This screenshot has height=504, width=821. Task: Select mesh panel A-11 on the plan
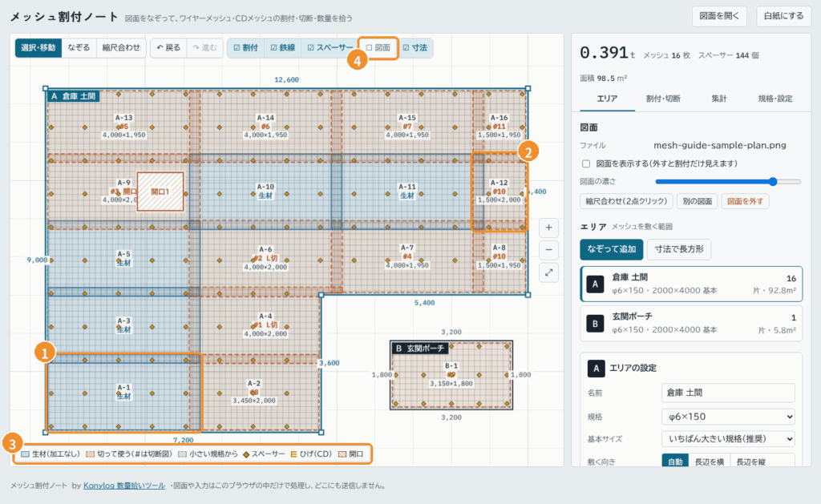point(406,191)
